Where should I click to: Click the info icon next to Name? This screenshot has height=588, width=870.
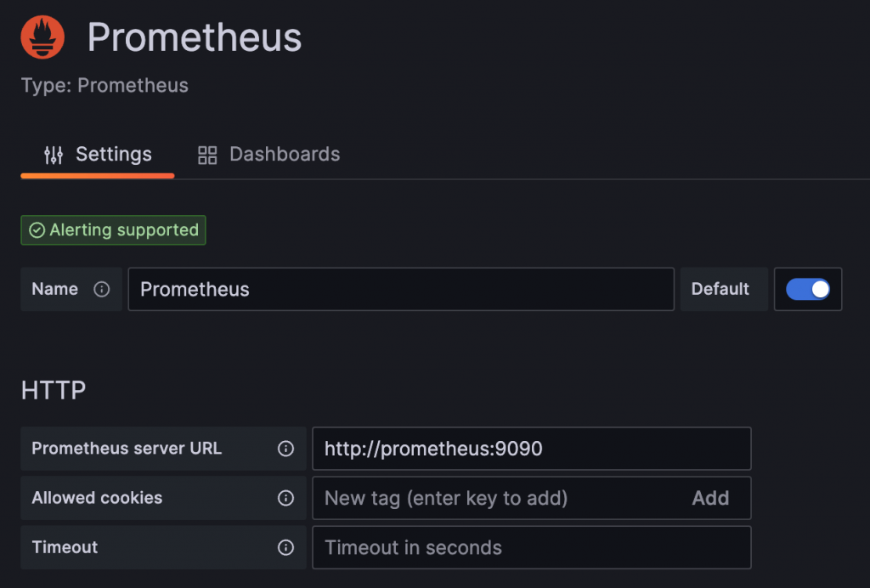pyautogui.click(x=102, y=289)
